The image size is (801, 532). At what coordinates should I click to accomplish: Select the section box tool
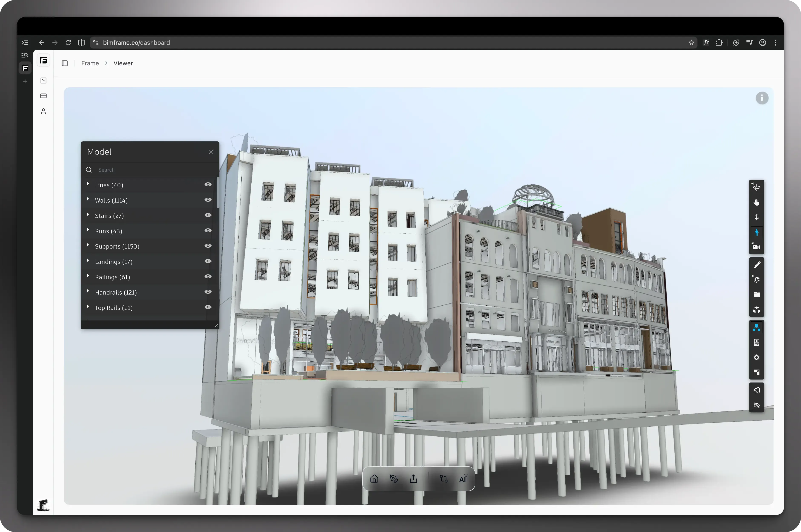[756, 280]
